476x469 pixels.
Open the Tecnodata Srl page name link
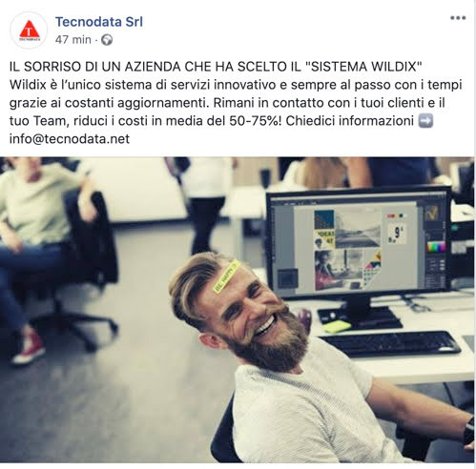pos(99,22)
